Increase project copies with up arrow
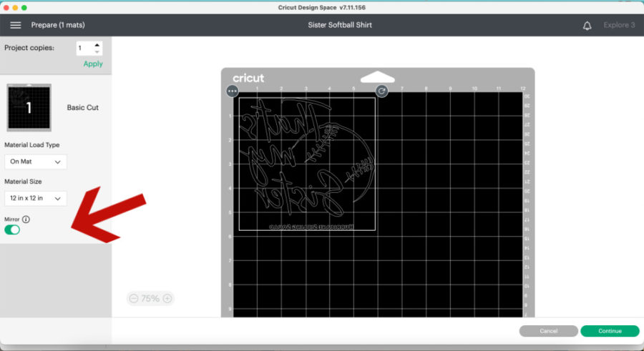This screenshot has width=644, height=351. click(x=97, y=45)
